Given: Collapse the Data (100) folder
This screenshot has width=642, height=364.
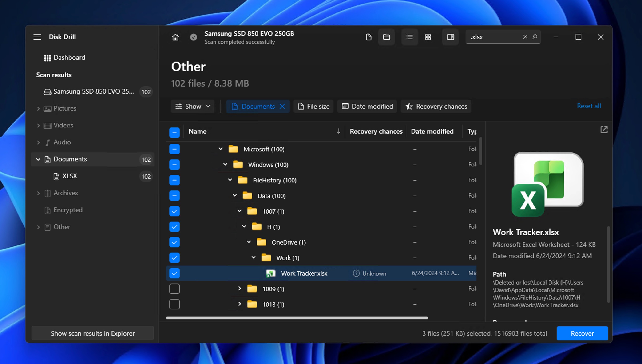Looking at the screenshot, I should 235,195.
